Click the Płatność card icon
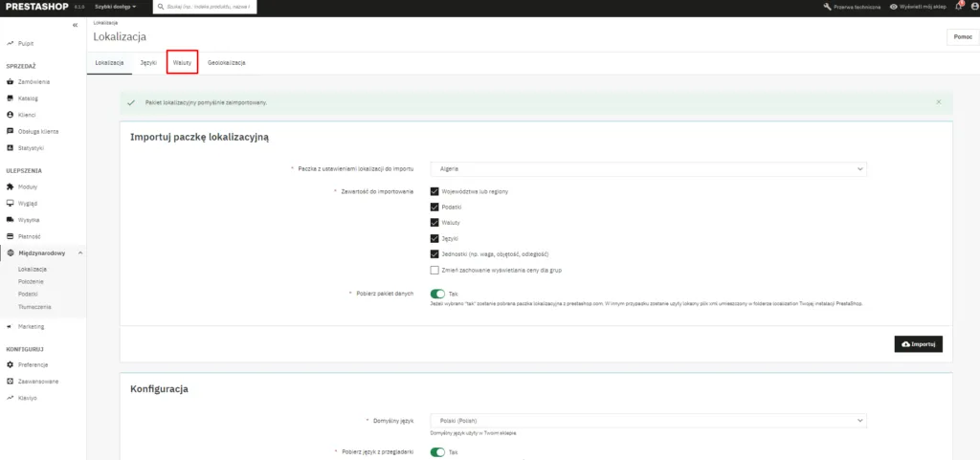 [x=10, y=235]
